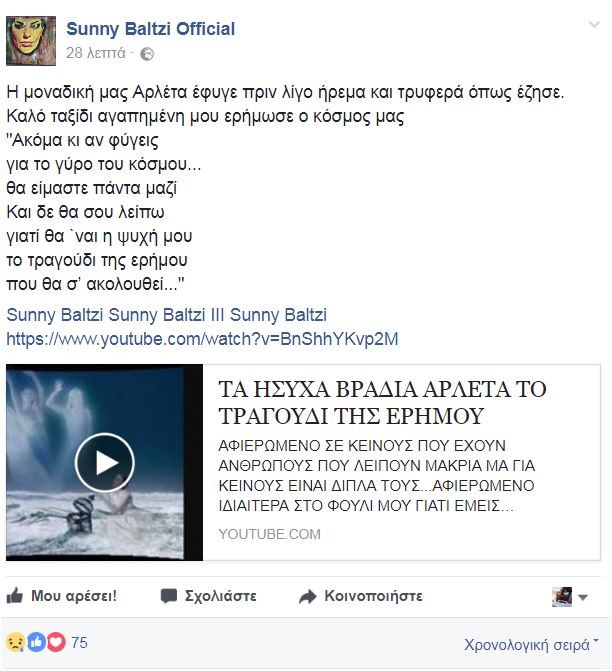
Task: Click the blue like reaction icon
Action: click(x=36, y=642)
